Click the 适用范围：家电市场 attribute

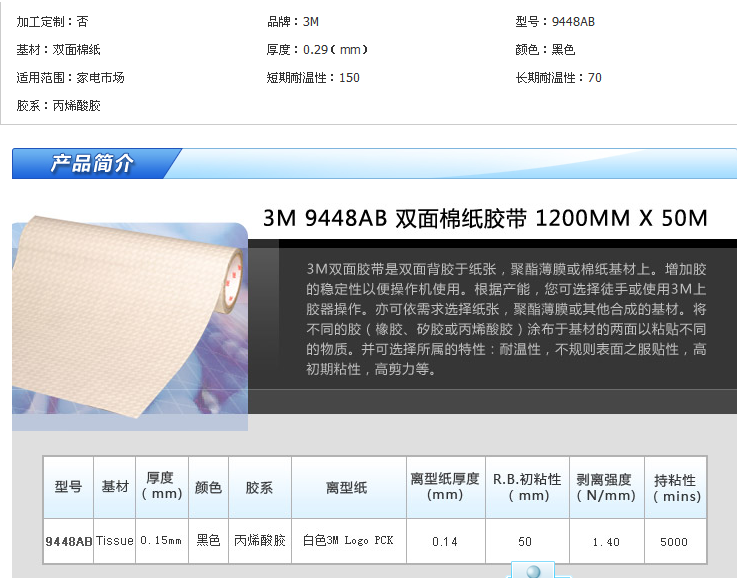tap(71, 78)
